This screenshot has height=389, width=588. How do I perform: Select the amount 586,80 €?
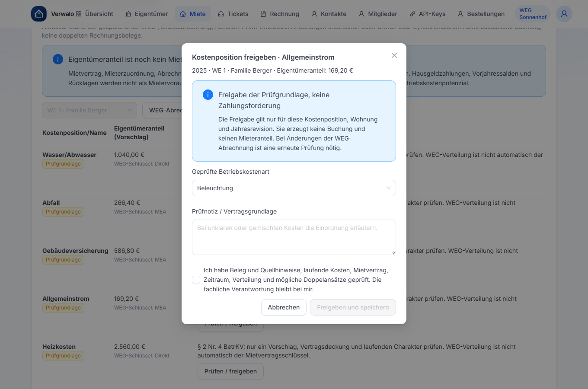click(127, 251)
